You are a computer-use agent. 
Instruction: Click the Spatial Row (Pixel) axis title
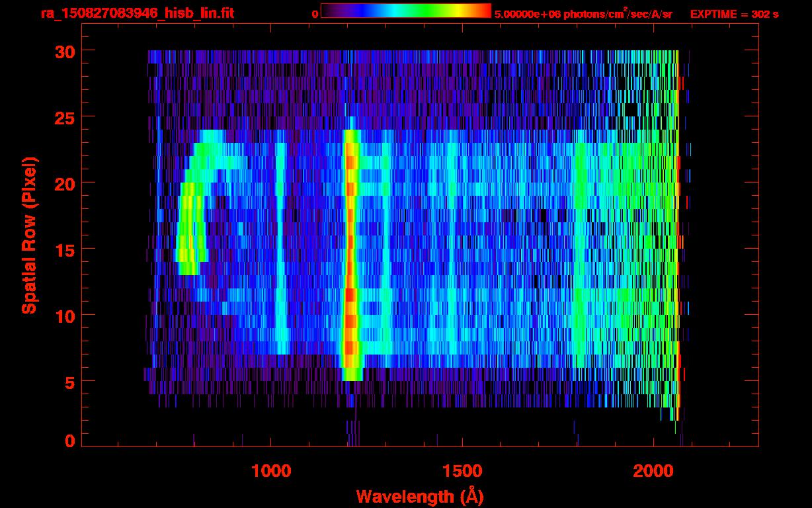pos(30,235)
